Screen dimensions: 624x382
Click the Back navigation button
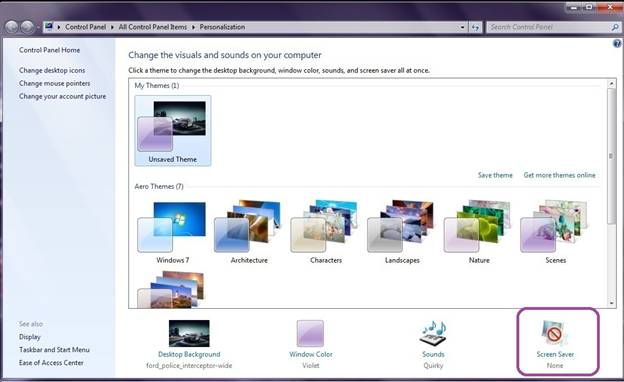[12, 27]
